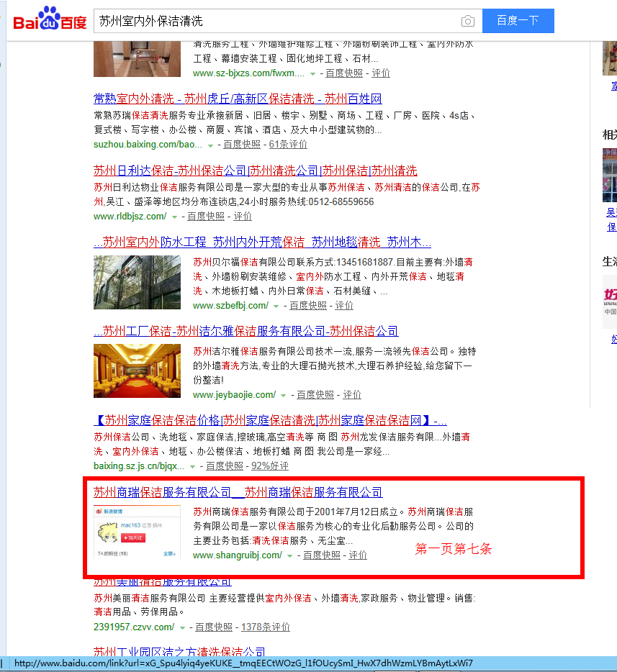The image size is (617, 672).
Task: Expand dropdown arrow next to 2391957.czvv.com
Action: pos(182,628)
